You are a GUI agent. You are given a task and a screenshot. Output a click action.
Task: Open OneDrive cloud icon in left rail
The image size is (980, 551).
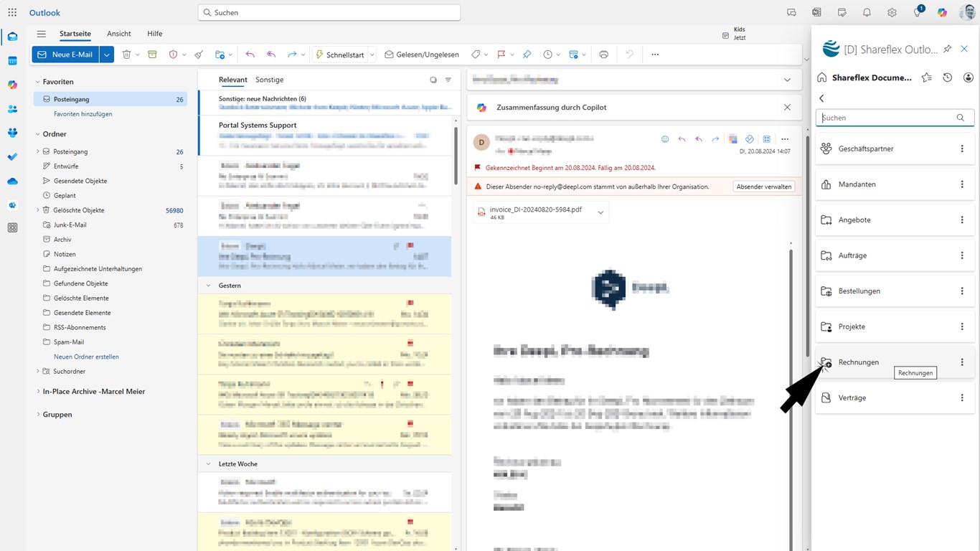[x=12, y=182]
